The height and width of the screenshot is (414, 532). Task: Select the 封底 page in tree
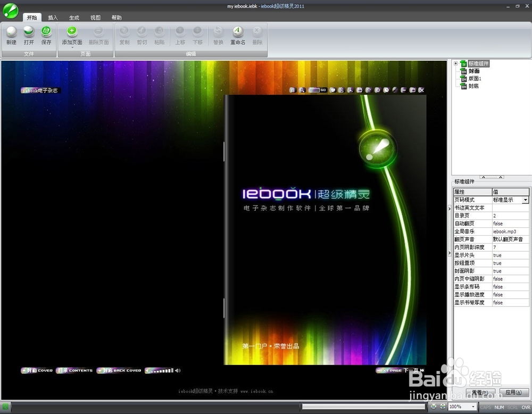[473, 86]
